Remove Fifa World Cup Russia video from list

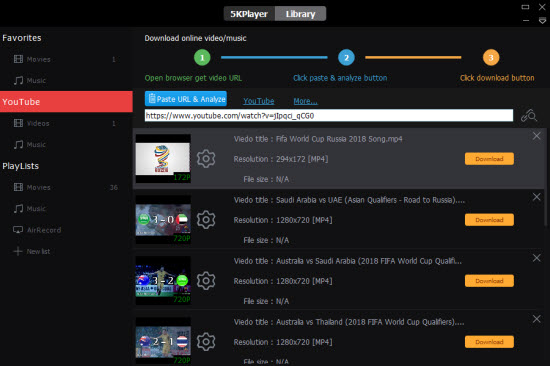coord(536,136)
